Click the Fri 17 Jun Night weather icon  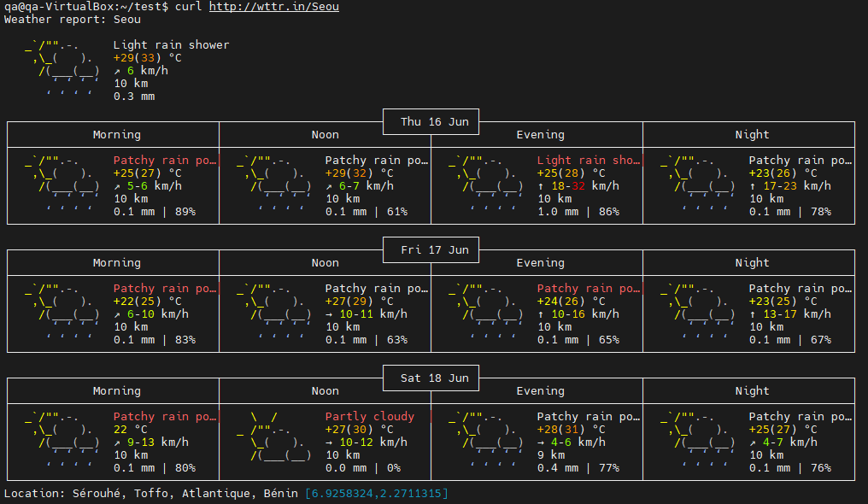(x=697, y=314)
